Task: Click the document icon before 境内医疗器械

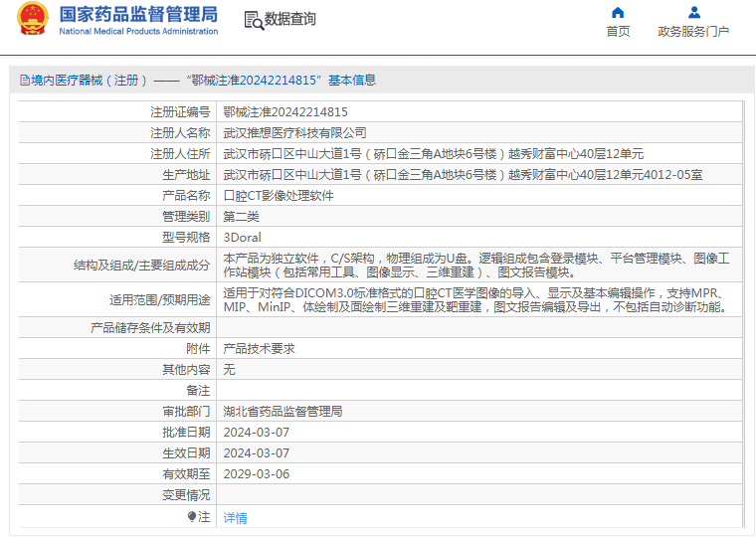Action: [25, 80]
